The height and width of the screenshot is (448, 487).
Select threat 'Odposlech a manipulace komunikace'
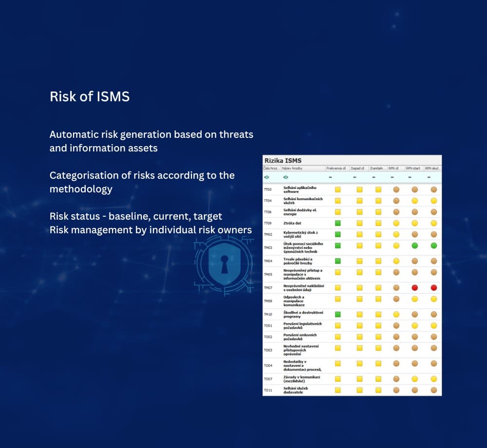click(294, 301)
